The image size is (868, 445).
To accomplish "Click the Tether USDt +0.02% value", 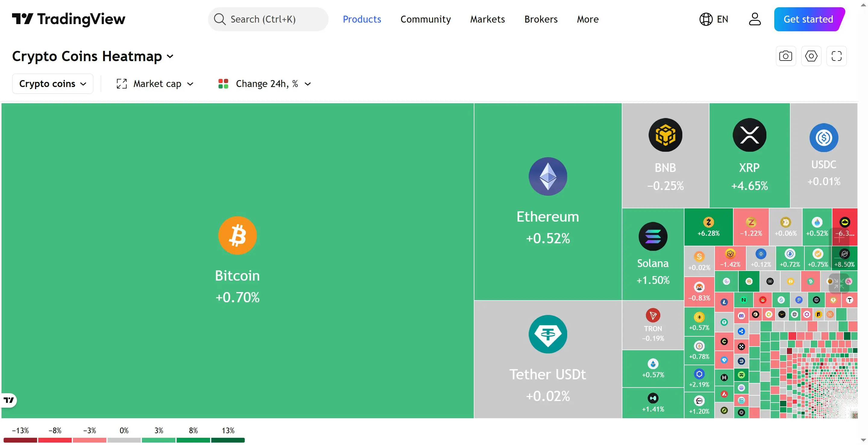I will [548, 396].
